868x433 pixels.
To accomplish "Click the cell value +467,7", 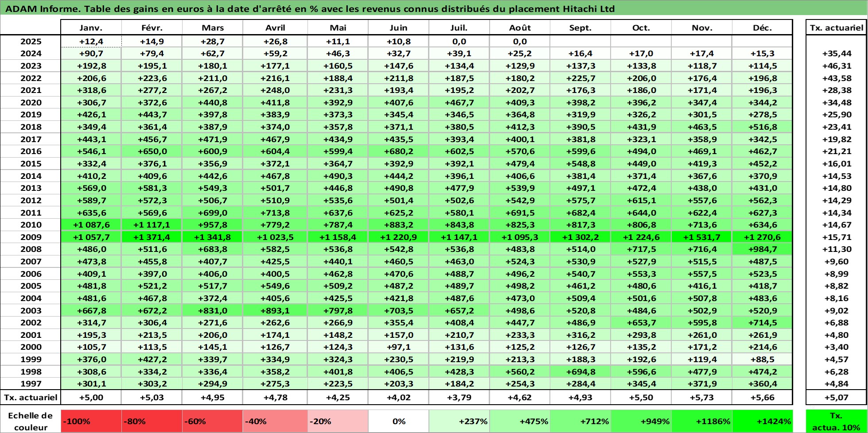I will pos(459,103).
